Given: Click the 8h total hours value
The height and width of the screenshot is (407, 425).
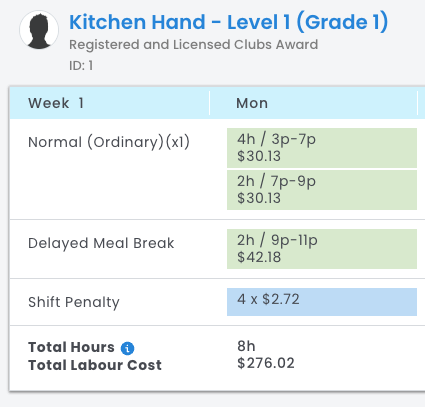Looking at the screenshot, I should point(246,346).
